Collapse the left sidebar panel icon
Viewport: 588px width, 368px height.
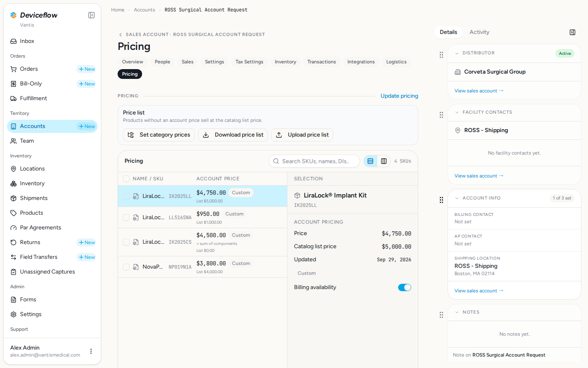coord(91,15)
